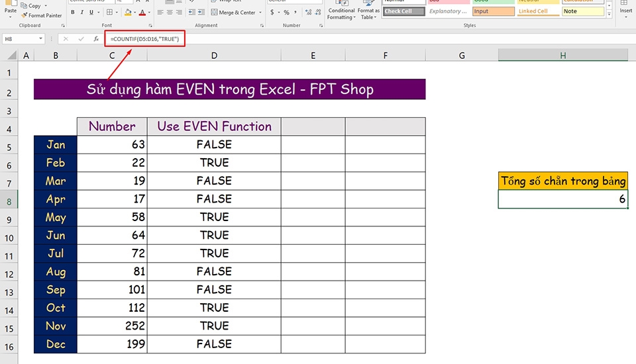Viewport: 636px width, 364px height.
Task: Apply the Linked Cell style
Action: 538,11
